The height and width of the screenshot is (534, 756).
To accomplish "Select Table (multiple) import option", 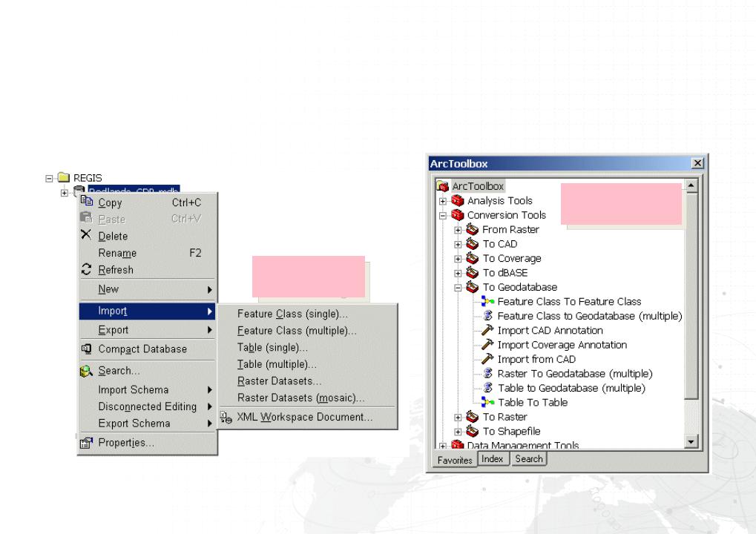I will click(308, 364).
